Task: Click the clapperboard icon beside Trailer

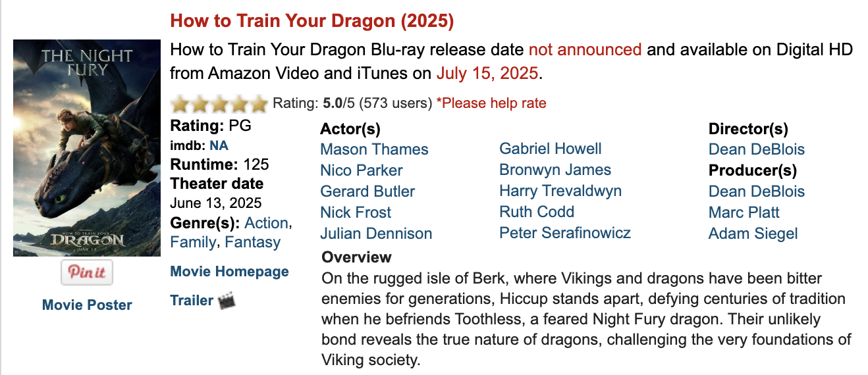Action: pos(227,301)
